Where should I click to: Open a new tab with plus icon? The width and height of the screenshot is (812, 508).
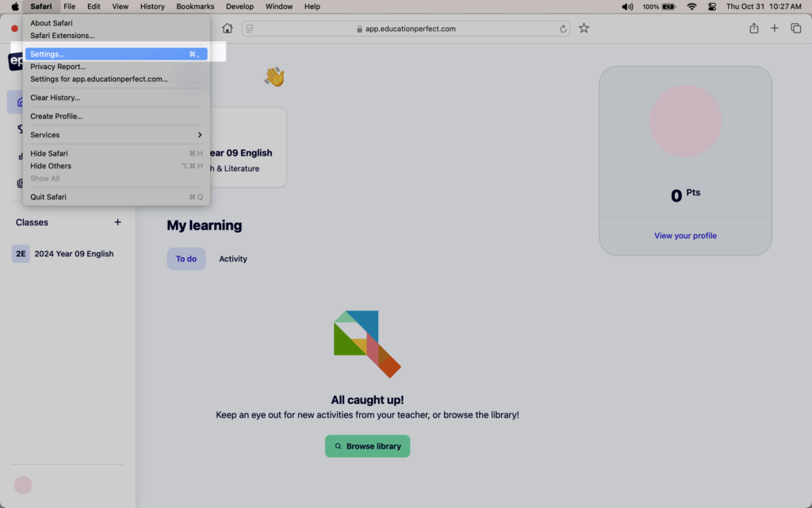click(x=774, y=29)
